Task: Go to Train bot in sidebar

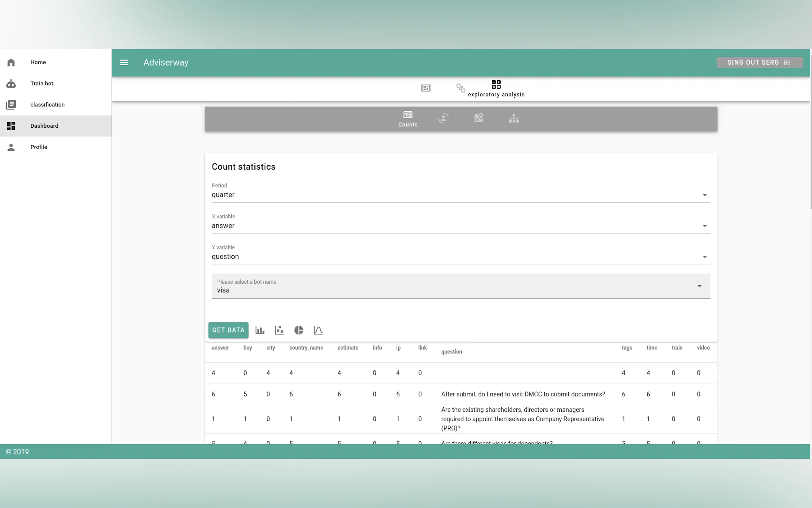Action: (42, 83)
